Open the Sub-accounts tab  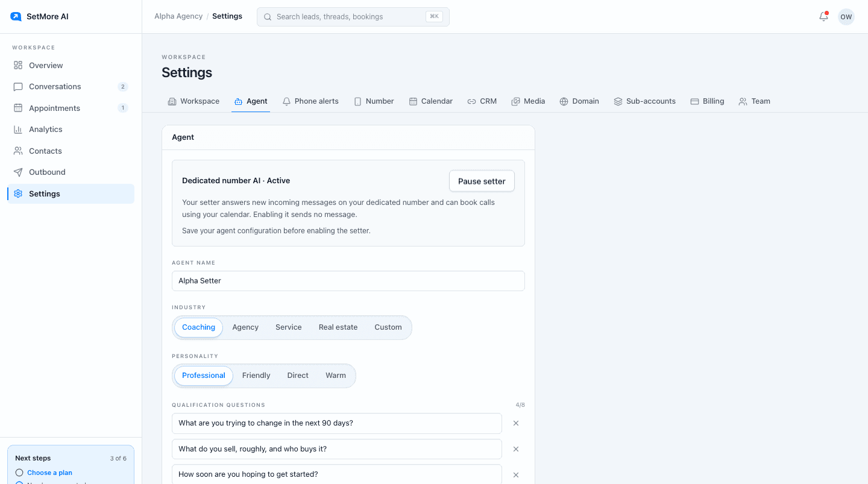[x=644, y=101]
